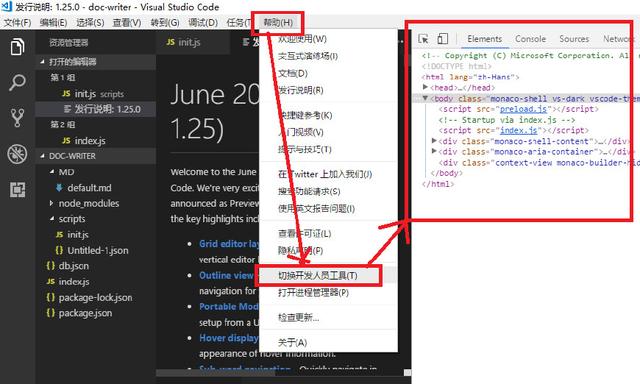Open Untitled-1.json in the file tree

[96, 250]
